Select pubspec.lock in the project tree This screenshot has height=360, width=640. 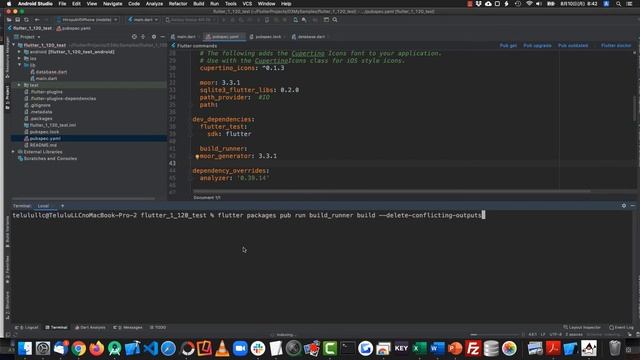pyautogui.click(x=44, y=132)
